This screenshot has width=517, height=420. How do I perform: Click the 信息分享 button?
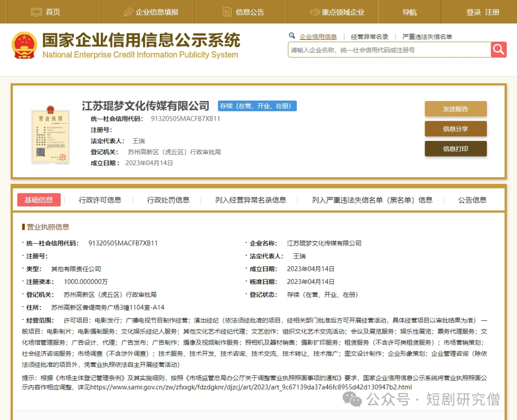(455, 129)
